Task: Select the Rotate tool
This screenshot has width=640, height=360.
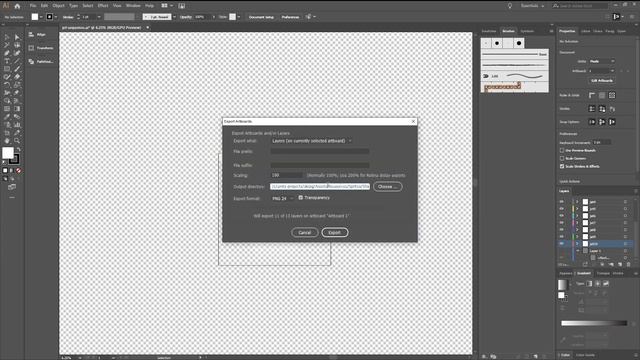Action: tap(7, 85)
